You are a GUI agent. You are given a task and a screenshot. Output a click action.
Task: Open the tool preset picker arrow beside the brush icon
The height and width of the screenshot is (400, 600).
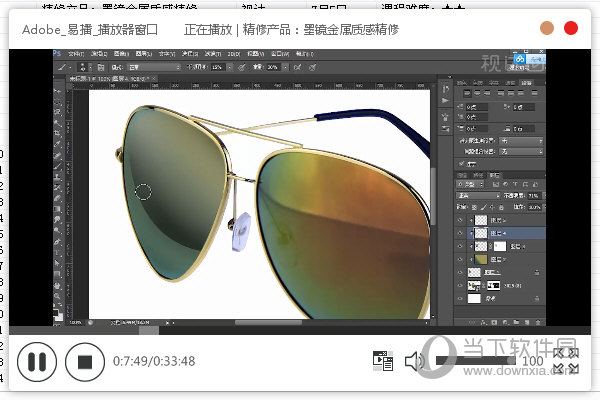70,68
